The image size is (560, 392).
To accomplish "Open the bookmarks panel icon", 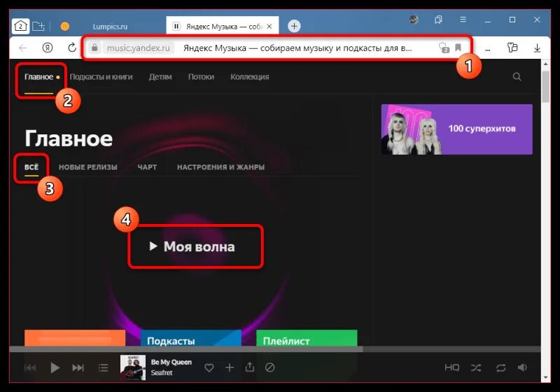I will pyautogui.click(x=439, y=20).
